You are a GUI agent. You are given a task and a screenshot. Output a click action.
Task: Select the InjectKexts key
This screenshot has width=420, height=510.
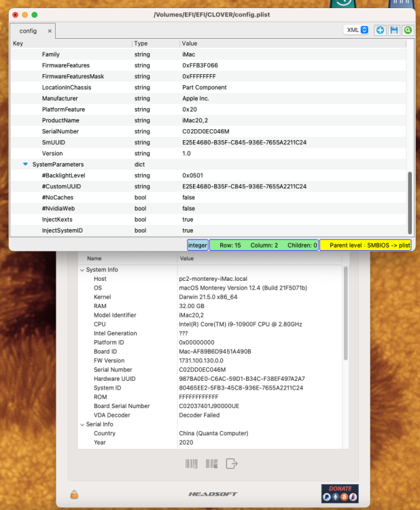pos(57,220)
